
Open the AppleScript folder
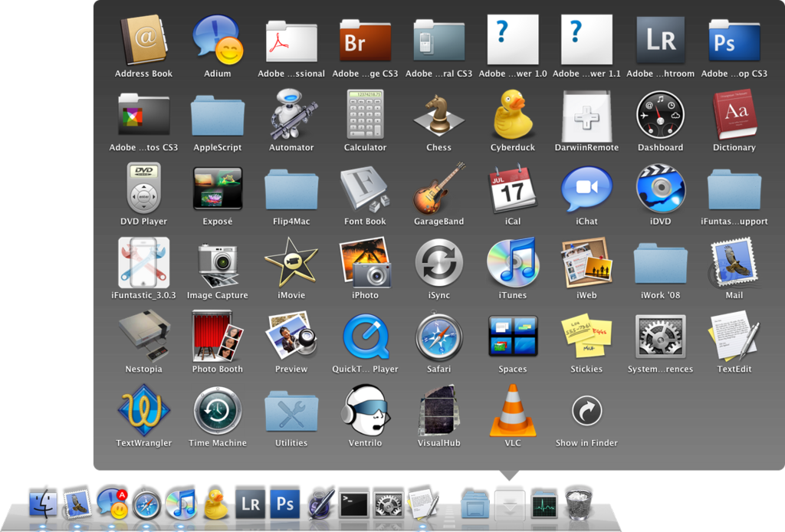[218, 115]
